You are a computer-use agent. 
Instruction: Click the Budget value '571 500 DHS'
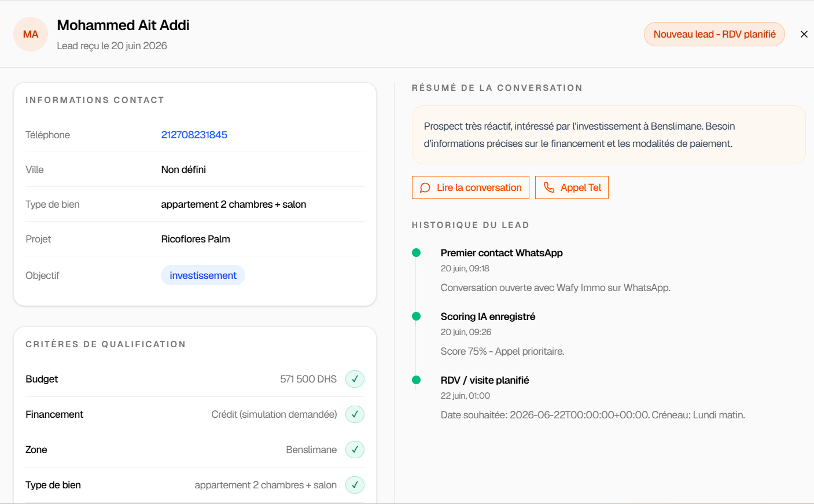pyautogui.click(x=308, y=379)
